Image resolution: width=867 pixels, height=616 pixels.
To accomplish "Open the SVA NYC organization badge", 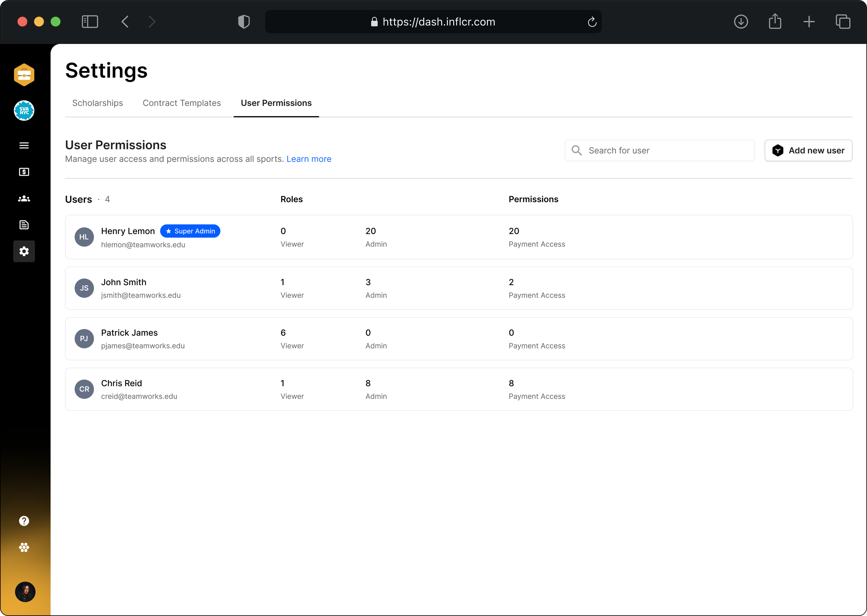I will pyautogui.click(x=24, y=111).
